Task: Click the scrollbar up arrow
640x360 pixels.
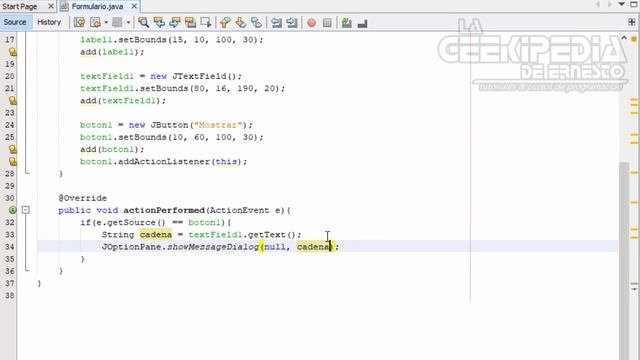Action: 624,38
